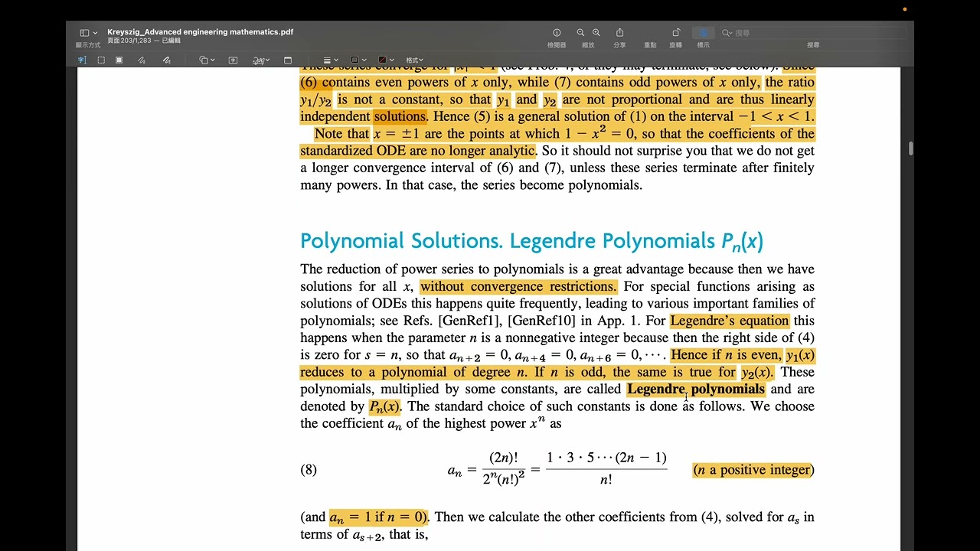Click highlighted text without convergence restrictions
Viewport: 980px width, 551px height.
pos(518,286)
